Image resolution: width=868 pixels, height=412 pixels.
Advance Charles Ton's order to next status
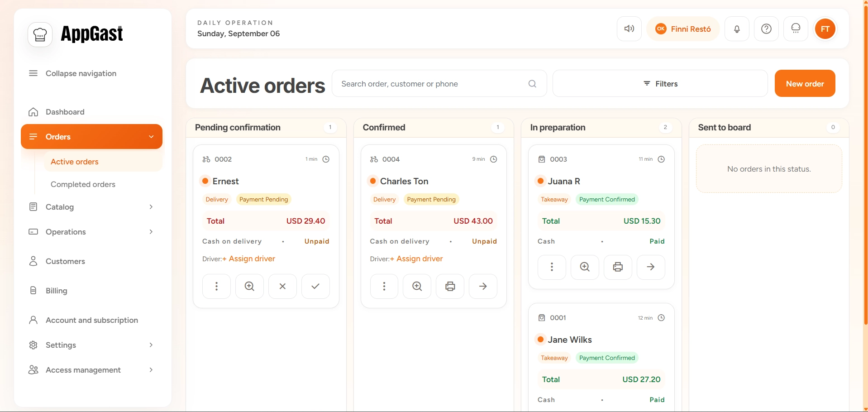pos(483,286)
